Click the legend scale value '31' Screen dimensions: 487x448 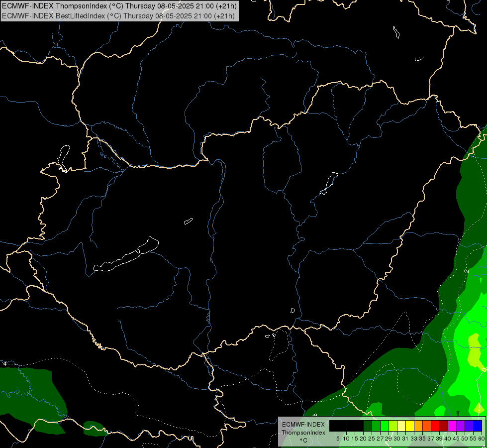click(405, 439)
